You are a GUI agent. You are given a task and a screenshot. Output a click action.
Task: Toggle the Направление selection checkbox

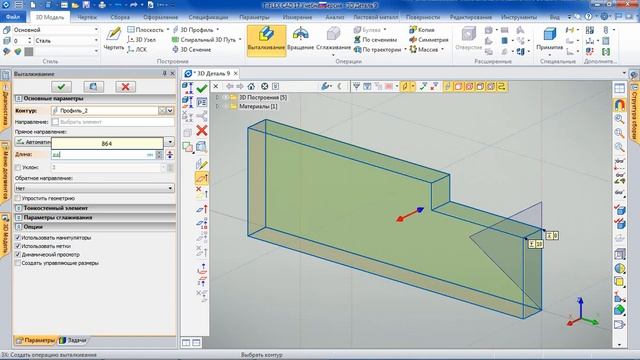55,122
